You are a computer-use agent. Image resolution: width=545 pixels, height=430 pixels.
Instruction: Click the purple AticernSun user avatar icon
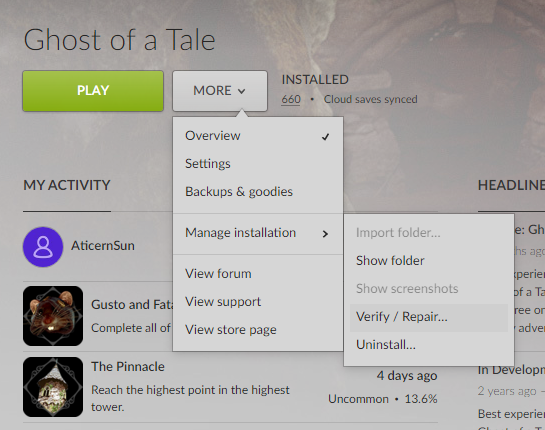coord(43,247)
